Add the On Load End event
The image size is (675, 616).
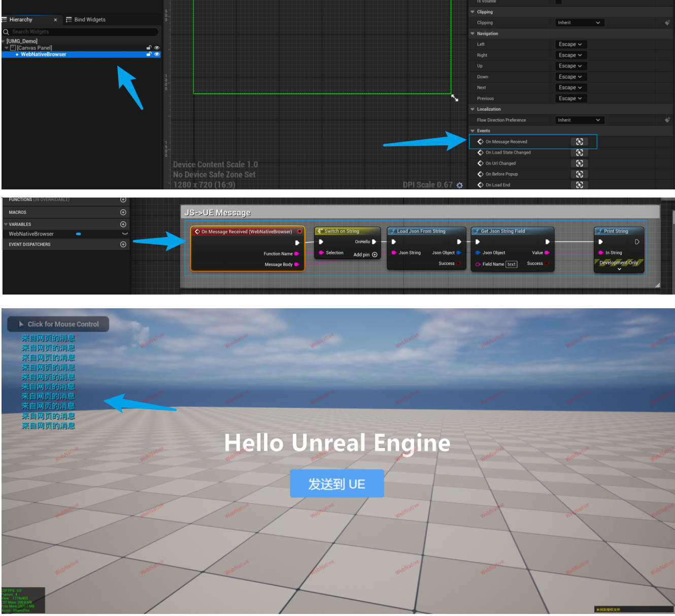tap(579, 185)
